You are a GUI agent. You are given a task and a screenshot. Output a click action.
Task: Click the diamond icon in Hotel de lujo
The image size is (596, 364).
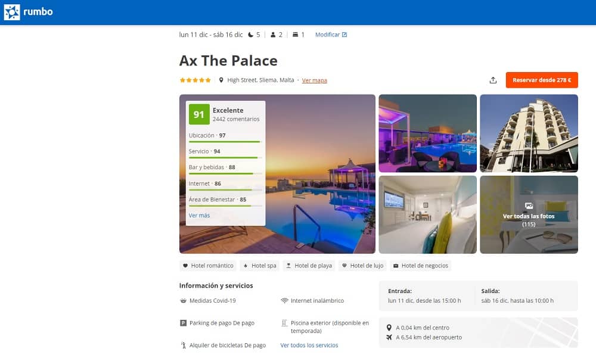(344, 266)
